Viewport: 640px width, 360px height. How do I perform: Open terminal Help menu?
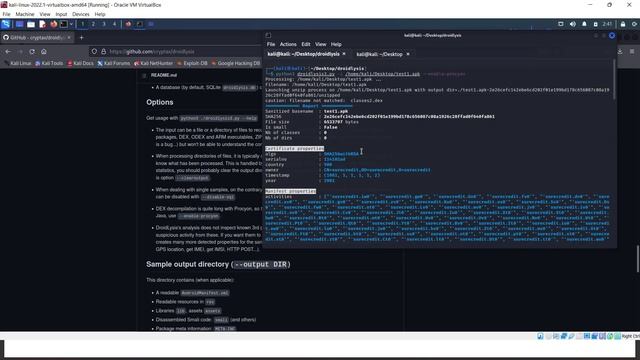click(x=336, y=44)
